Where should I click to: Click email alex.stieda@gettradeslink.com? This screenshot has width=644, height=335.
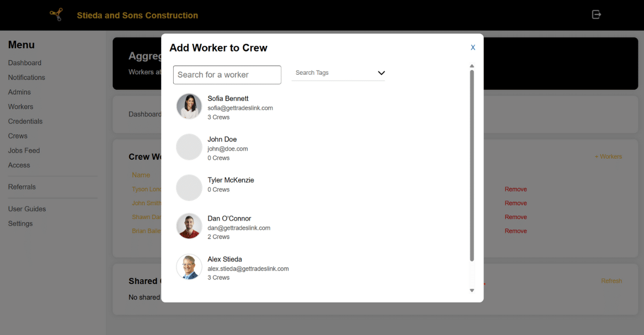[x=248, y=269]
